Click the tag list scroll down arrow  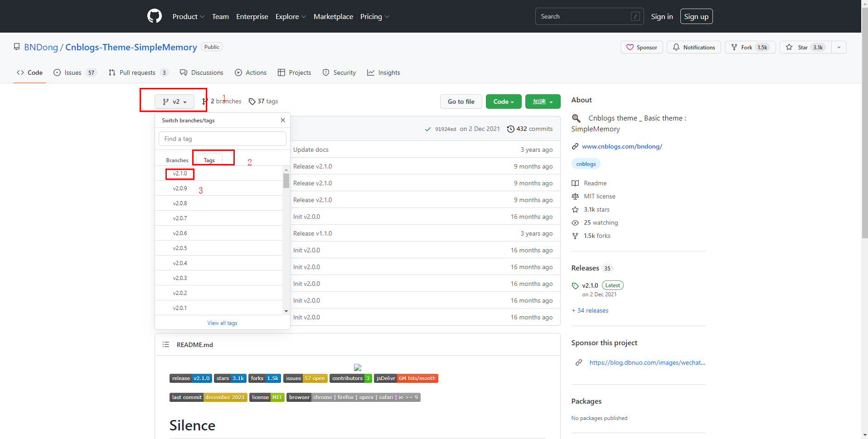286,311
